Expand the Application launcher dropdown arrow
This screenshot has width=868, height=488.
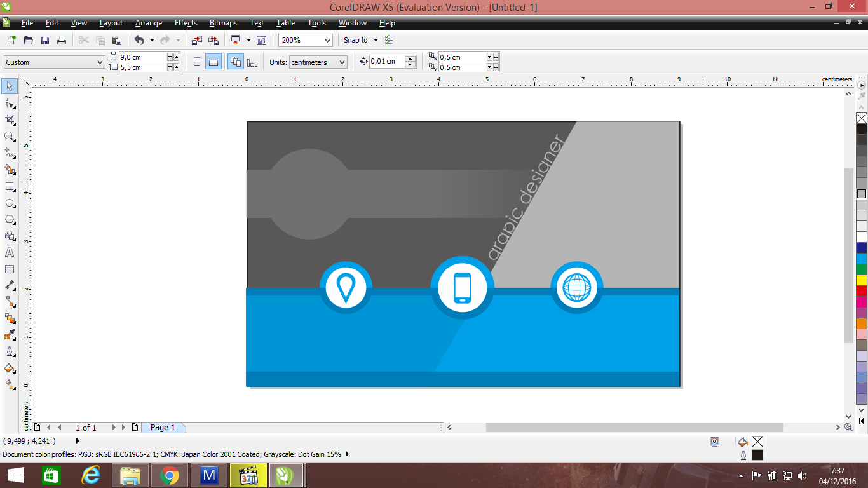coord(248,40)
